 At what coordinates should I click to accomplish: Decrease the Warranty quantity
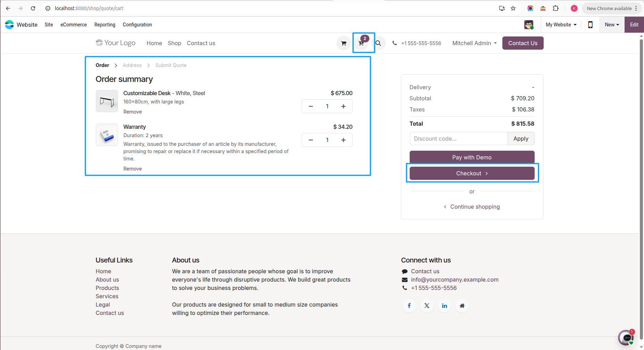(x=310, y=140)
